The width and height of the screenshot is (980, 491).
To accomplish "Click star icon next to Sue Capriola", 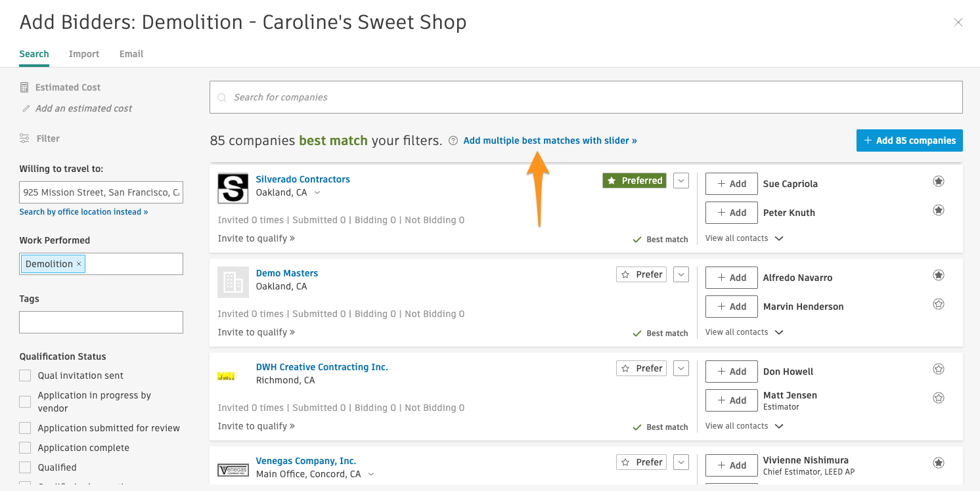I will [x=939, y=181].
